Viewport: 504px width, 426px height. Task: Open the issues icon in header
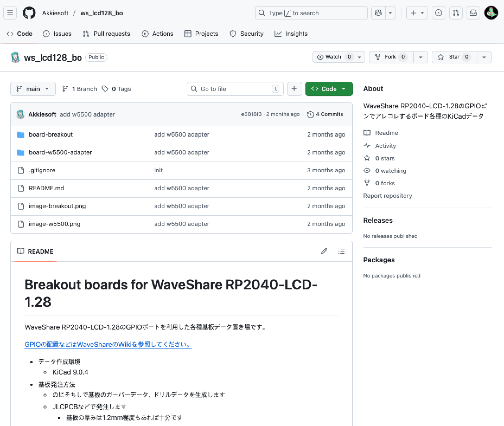coord(438,13)
